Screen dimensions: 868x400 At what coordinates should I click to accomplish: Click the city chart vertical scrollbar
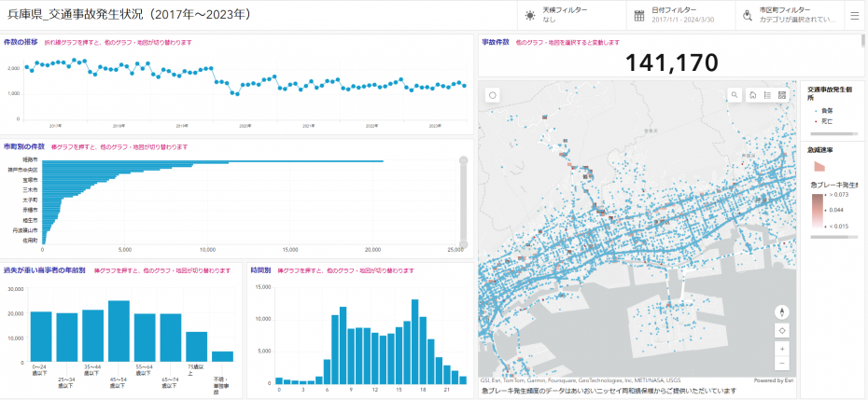[x=462, y=200]
